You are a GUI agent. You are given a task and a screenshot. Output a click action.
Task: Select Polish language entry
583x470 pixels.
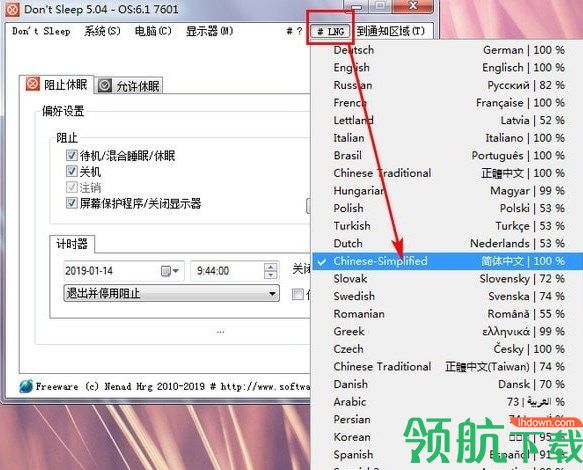447,208
